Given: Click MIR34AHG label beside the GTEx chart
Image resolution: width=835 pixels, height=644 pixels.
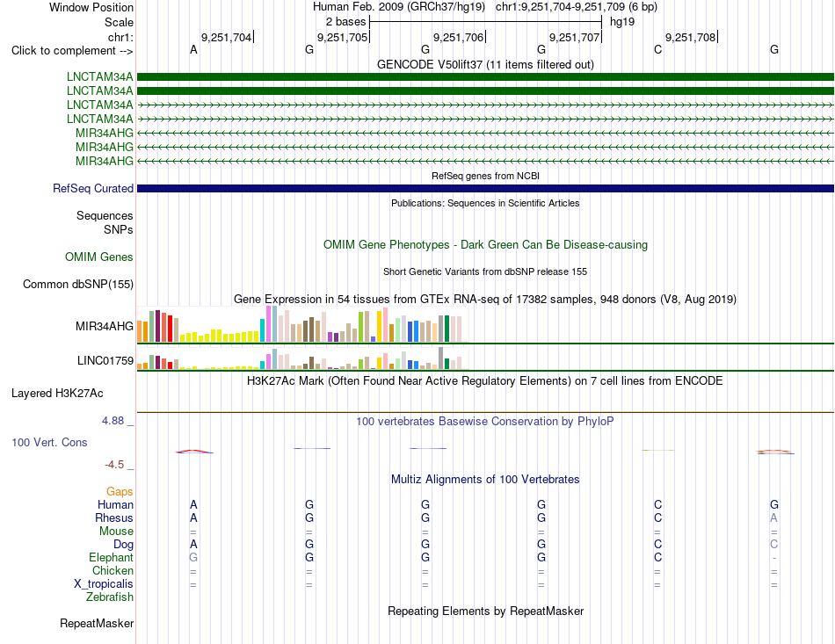Looking at the screenshot, I should 105,326.
